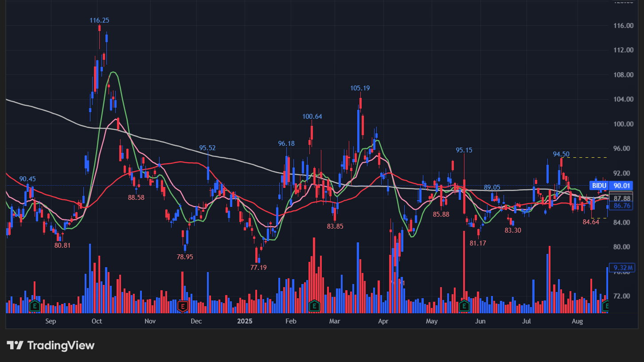Click the 88.58 low price annotation

pyautogui.click(x=136, y=198)
